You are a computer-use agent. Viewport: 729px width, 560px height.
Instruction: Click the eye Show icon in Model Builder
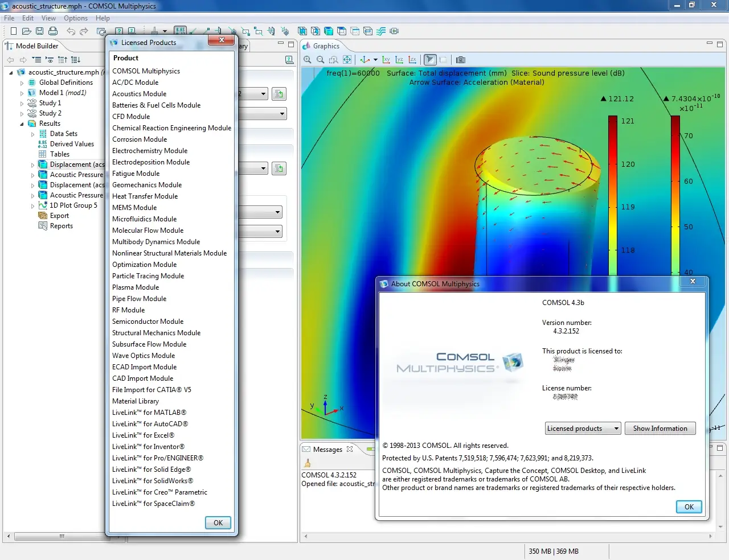(x=50, y=60)
